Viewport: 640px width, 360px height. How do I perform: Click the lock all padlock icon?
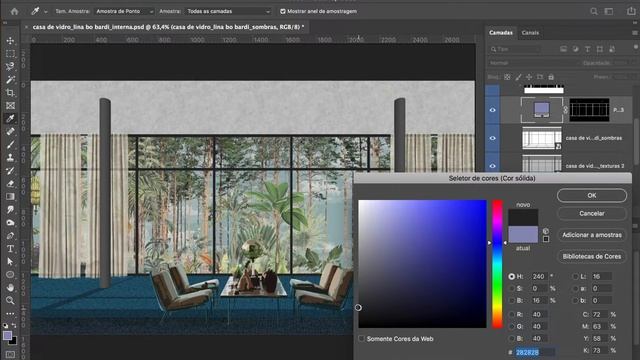coord(551,77)
